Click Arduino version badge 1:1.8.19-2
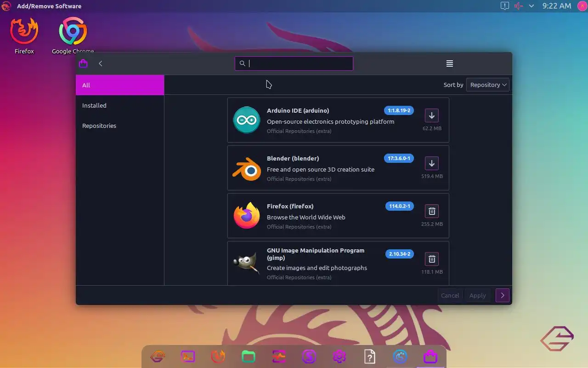588x368 pixels. [399, 110]
